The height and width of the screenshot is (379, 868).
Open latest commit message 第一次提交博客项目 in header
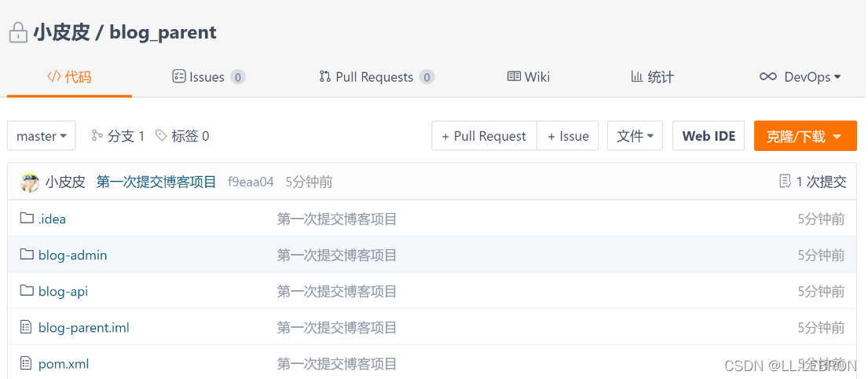[156, 182]
